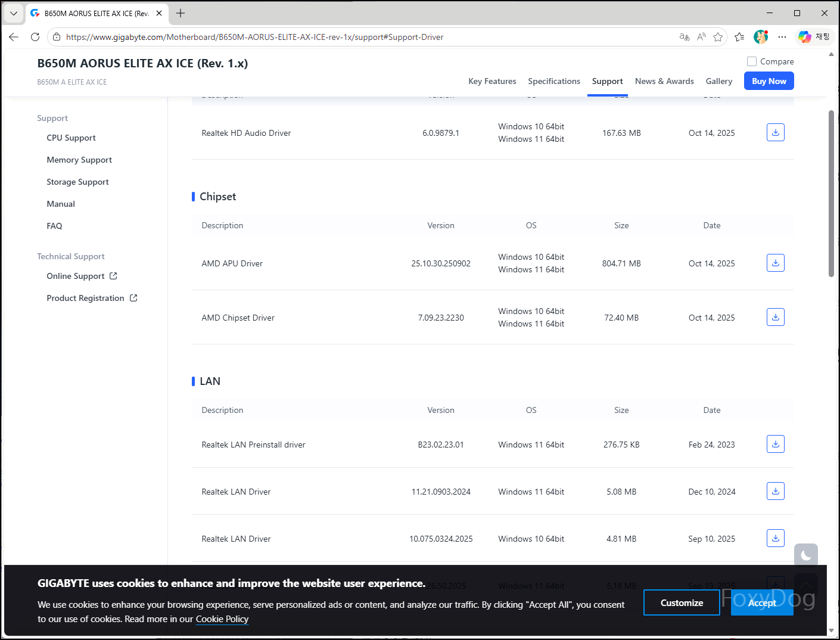Open the favorites list icon
The width and height of the screenshot is (840, 640).
pos(739,37)
